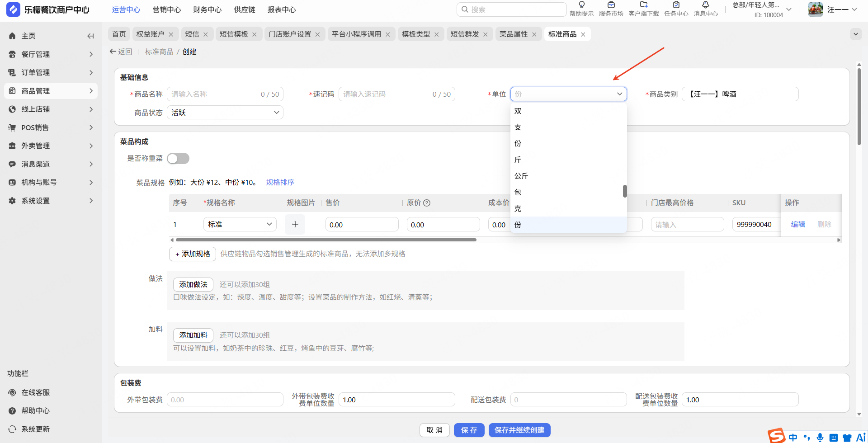This screenshot has height=443, width=868.
Task: Click the horizontal scrollbar of spec table
Action: 325,240
